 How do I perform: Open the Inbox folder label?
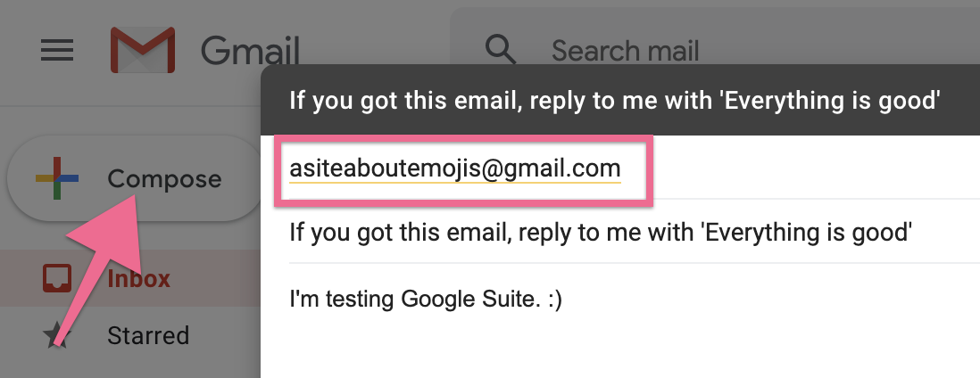click(138, 279)
